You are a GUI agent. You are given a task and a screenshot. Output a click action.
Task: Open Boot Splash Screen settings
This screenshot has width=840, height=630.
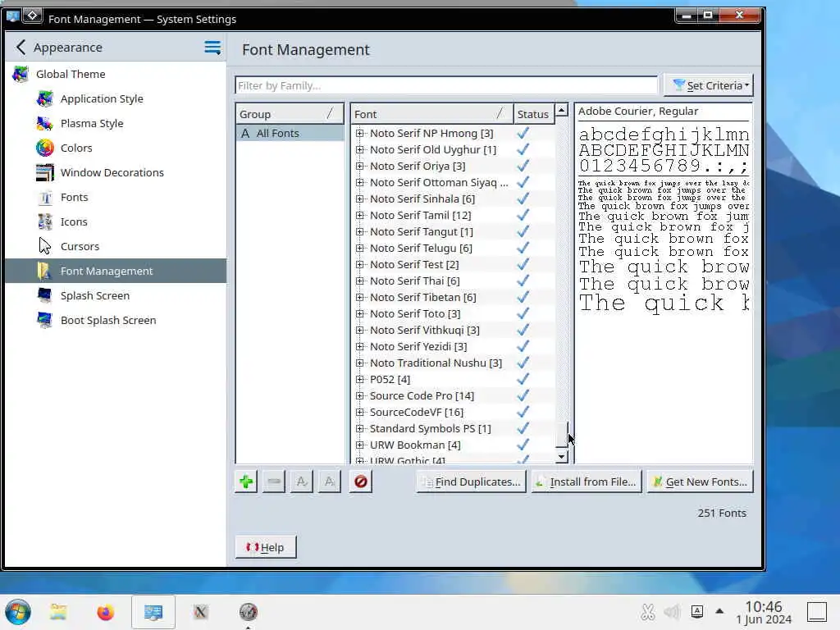click(x=115, y=321)
